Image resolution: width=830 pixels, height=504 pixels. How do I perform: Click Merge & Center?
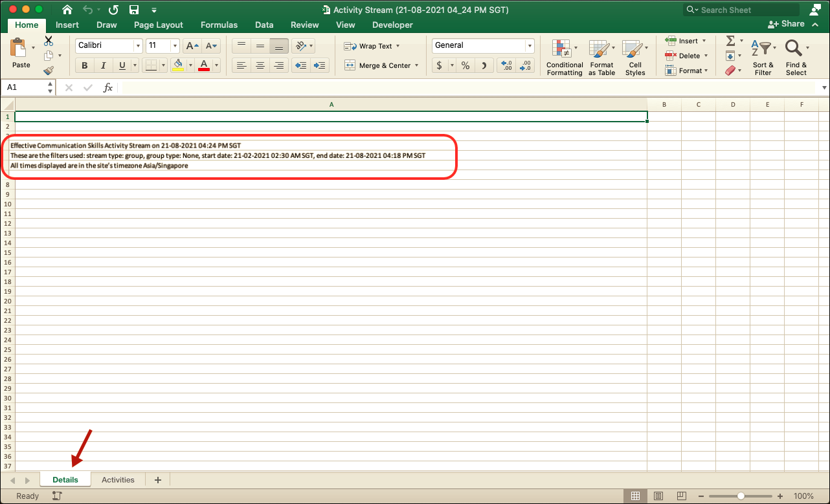tap(378, 65)
